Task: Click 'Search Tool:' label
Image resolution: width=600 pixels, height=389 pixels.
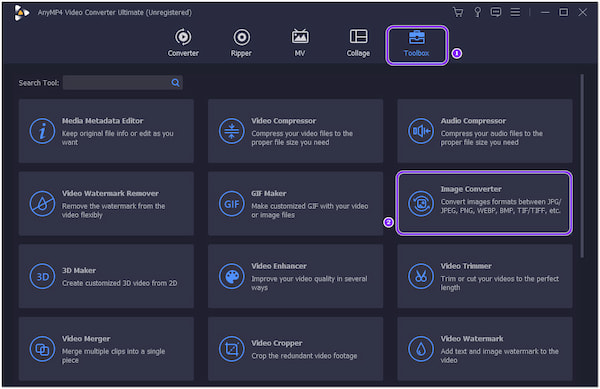Action: [x=39, y=83]
